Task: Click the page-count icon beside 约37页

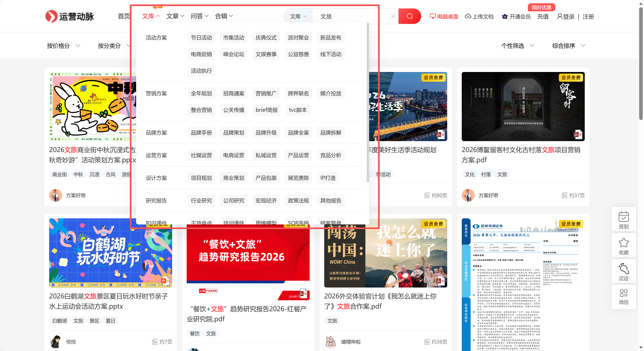Action: (564, 195)
